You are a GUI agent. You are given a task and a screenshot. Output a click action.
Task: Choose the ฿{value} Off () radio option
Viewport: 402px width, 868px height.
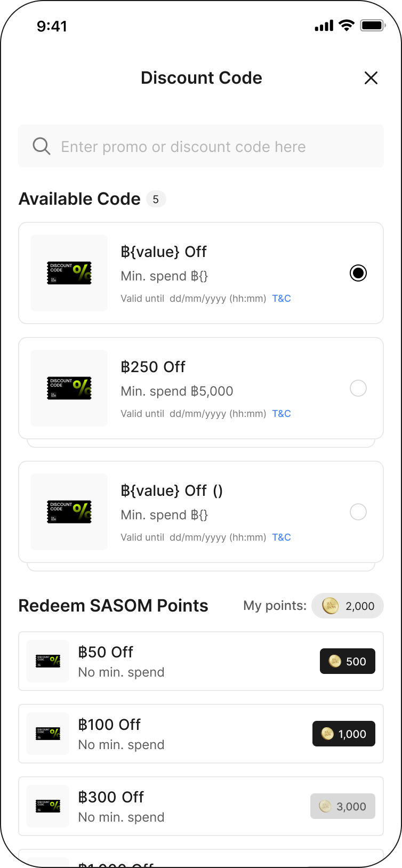[358, 512]
